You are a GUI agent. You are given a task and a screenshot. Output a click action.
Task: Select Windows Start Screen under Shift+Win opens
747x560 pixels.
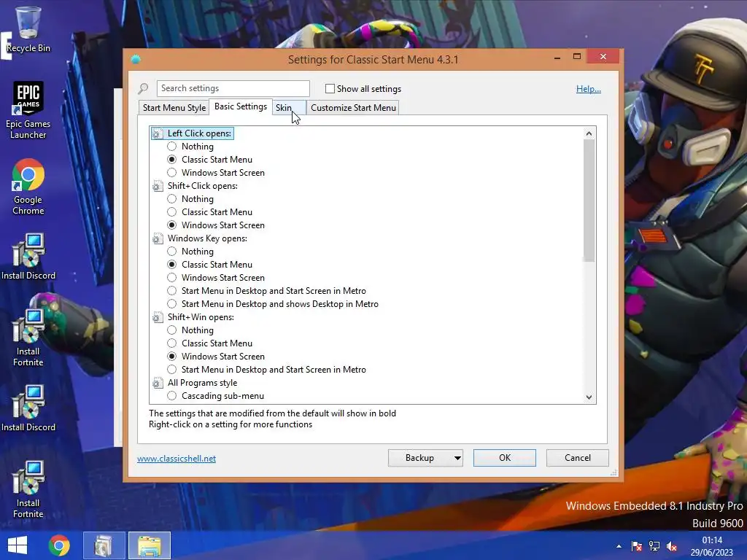pyautogui.click(x=172, y=357)
